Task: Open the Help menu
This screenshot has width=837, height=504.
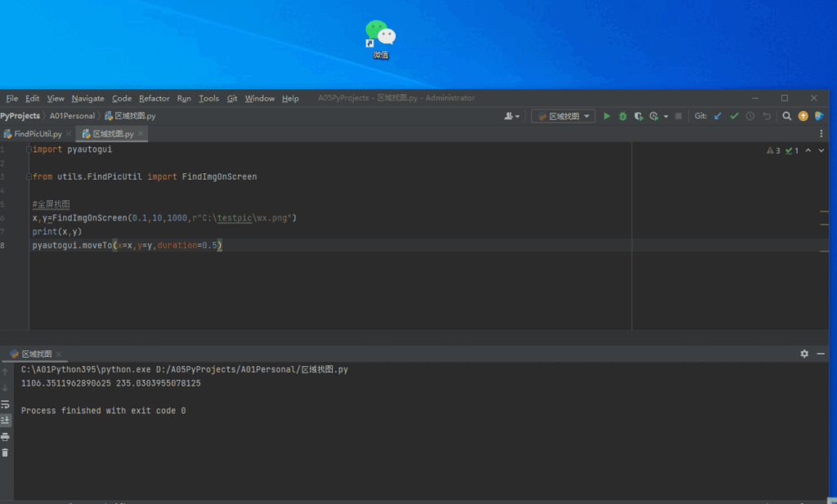Action: (290, 99)
